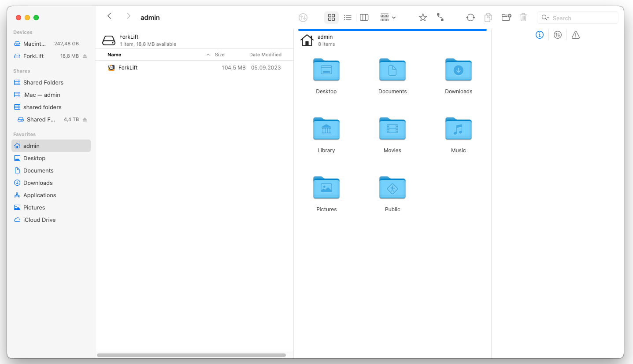
Task: Click the Sync refresh icon in toolbar
Action: (470, 18)
